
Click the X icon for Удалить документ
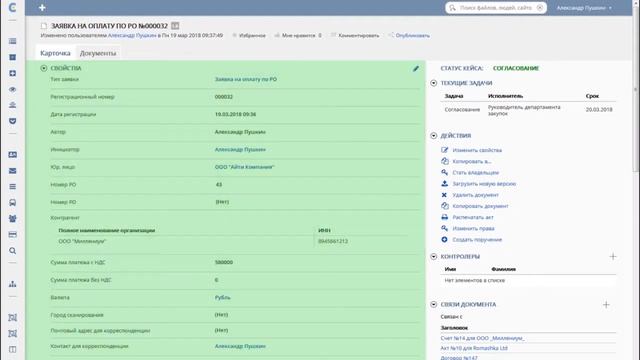click(x=444, y=195)
